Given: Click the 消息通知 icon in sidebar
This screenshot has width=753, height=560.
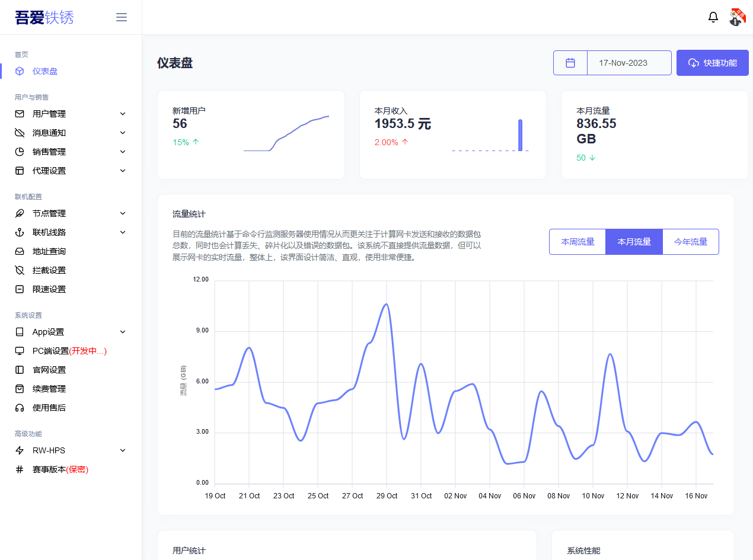Looking at the screenshot, I should 20,133.
